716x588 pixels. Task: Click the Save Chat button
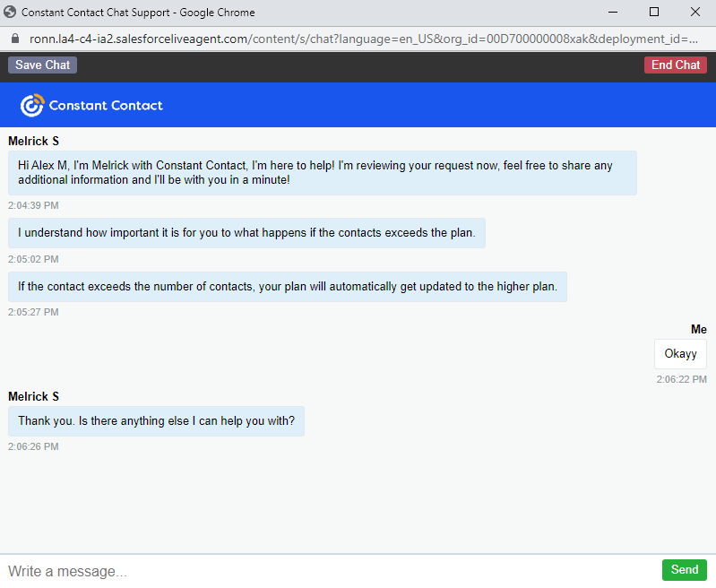coord(42,65)
